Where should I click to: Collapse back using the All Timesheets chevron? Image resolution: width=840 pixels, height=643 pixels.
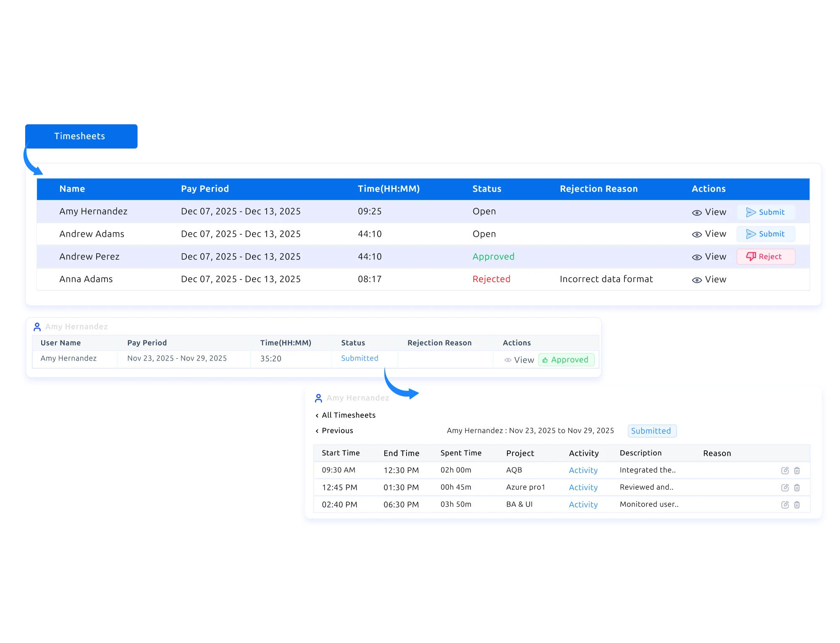317,415
